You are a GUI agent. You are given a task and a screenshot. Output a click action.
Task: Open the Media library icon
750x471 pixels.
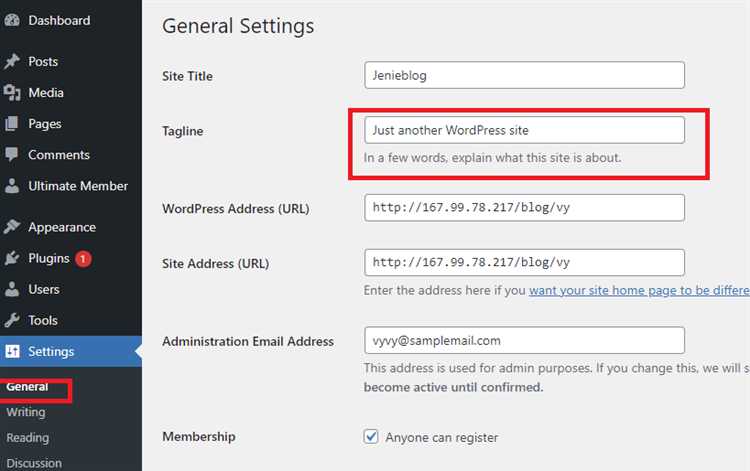tap(12, 92)
